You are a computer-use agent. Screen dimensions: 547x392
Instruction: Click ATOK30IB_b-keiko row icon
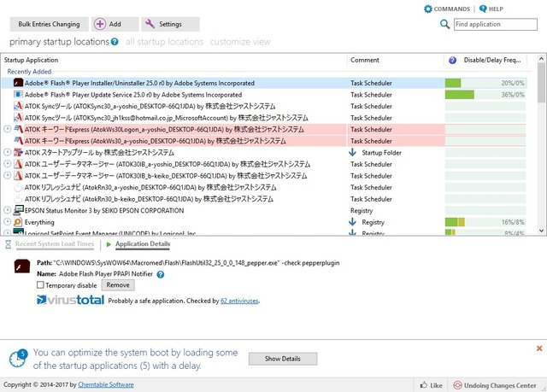tap(18, 176)
